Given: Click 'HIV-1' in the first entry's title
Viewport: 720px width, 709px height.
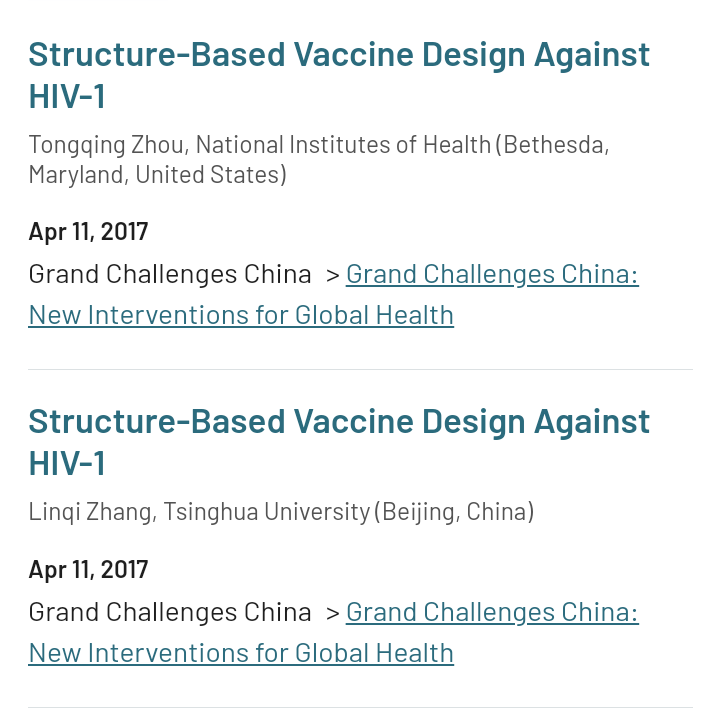Looking at the screenshot, I should [67, 97].
